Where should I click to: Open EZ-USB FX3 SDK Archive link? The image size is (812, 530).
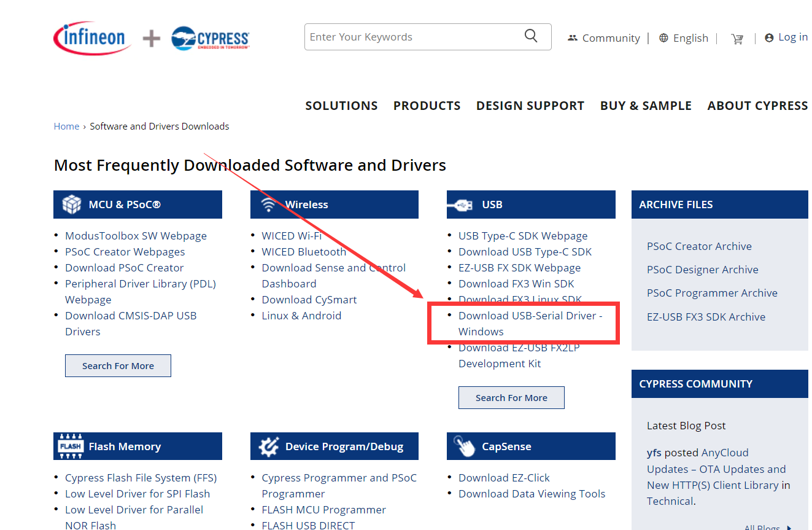pyautogui.click(x=706, y=317)
